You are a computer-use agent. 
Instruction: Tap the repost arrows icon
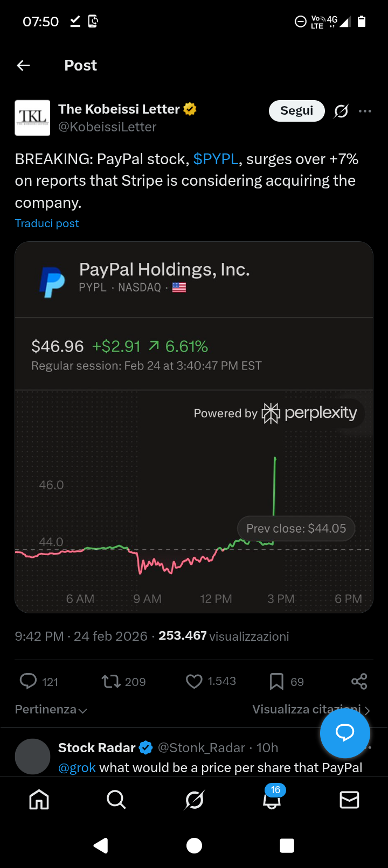pos(112,681)
